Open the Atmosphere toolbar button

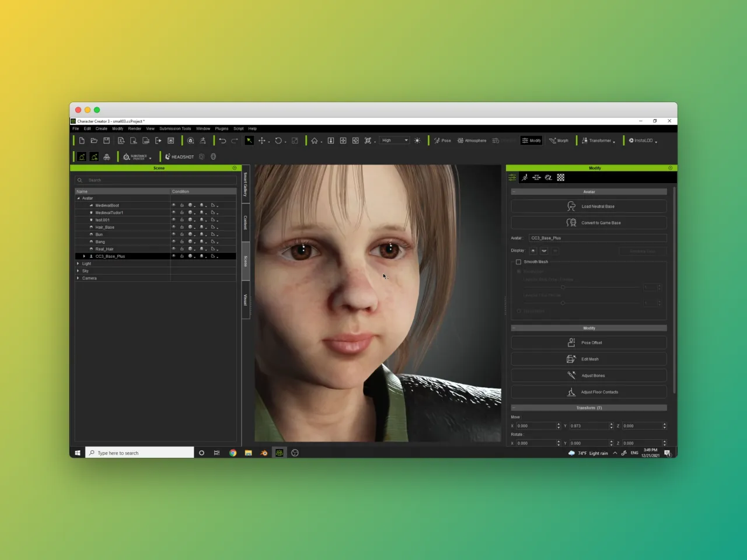click(x=472, y=141)
